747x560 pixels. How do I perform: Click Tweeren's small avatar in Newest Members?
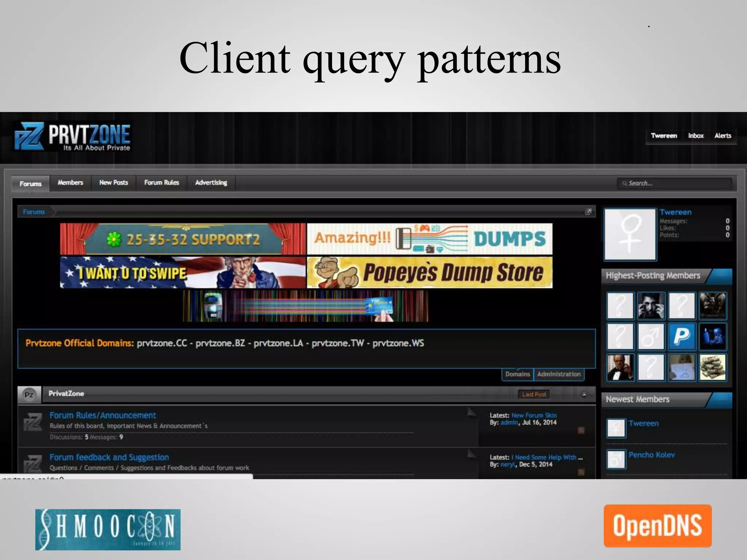[616, 428]
